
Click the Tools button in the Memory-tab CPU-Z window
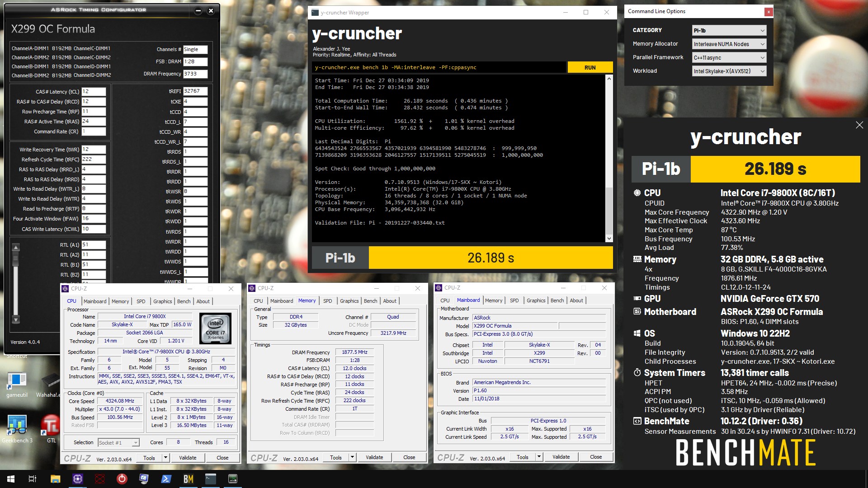336,457
